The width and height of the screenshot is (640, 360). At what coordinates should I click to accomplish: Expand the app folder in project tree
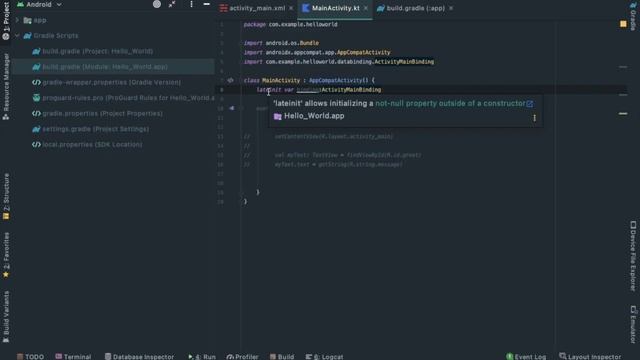pyautogui.click(x=17, y=20)
